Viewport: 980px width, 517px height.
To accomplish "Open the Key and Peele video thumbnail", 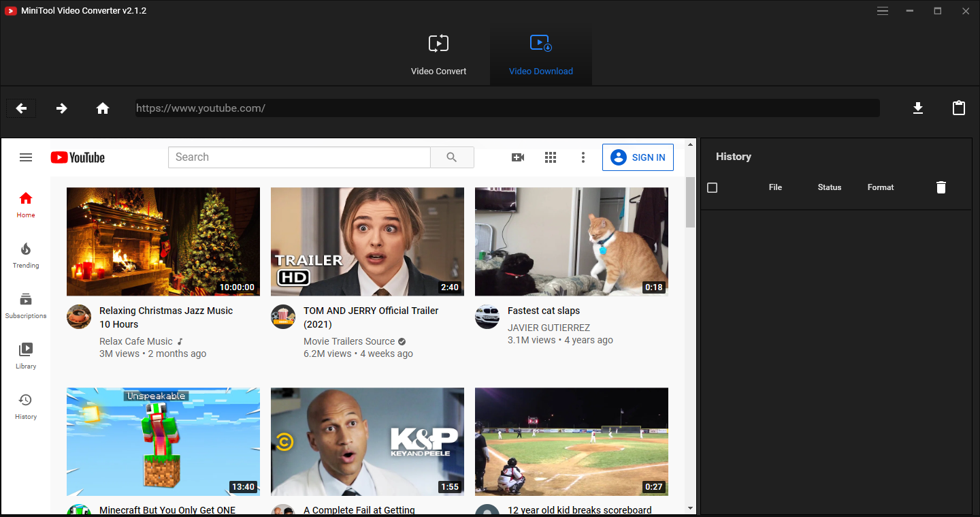I will coord(367,442).
